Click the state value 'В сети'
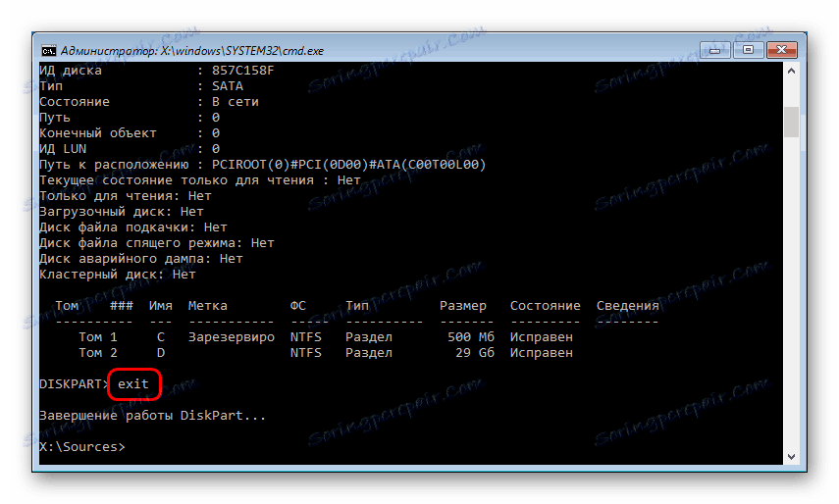This screenshot has width=839, height=504. 236,102
